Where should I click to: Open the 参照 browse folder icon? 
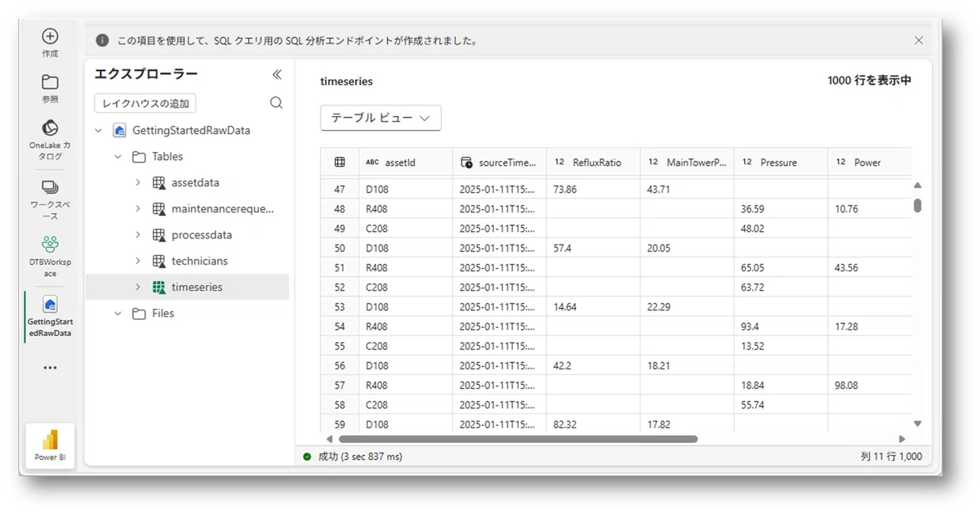click(50, 82)
